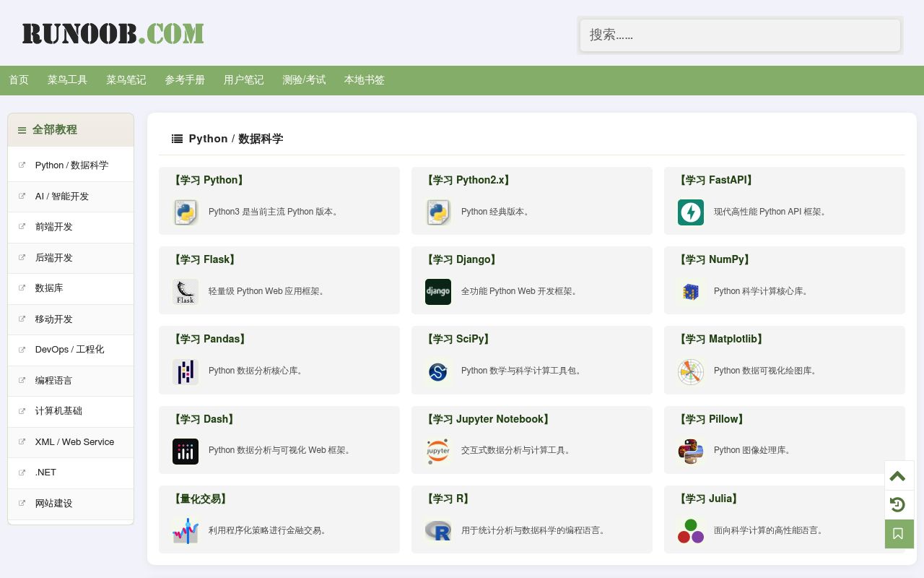Open 参考手册 in the navigation bar

[x=185, y=80]
